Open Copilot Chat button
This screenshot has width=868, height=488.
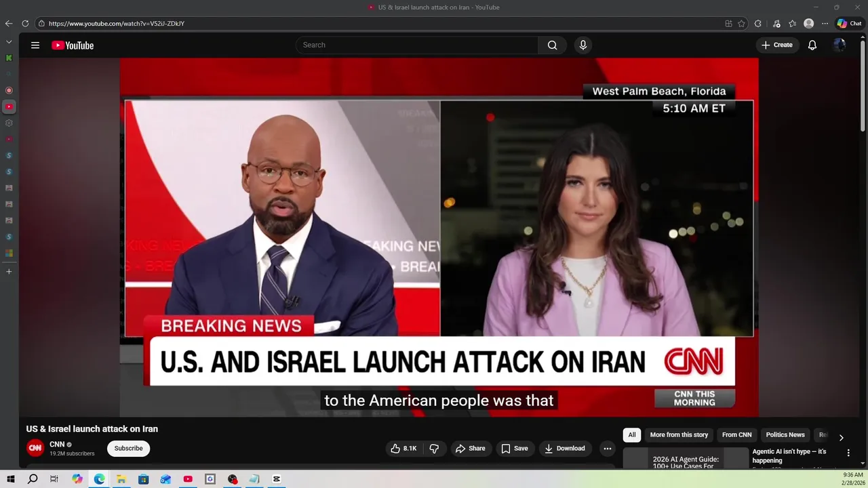point(850,23)
